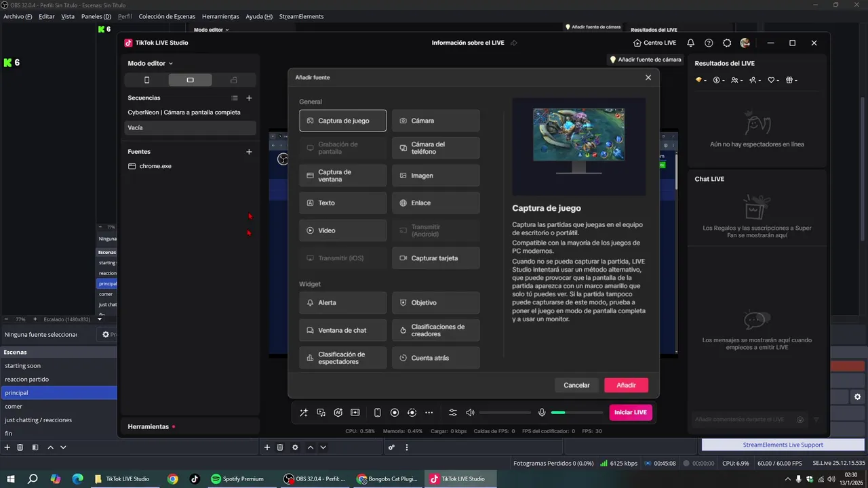Open TikTok LIVE Studio settings gear
Screen dimensions: 868x488
pyautogui.click(x=727, y=43)
